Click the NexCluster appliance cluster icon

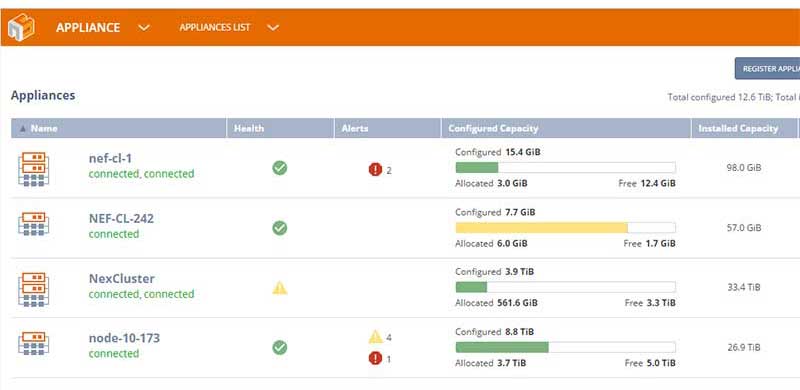point(34,289)
